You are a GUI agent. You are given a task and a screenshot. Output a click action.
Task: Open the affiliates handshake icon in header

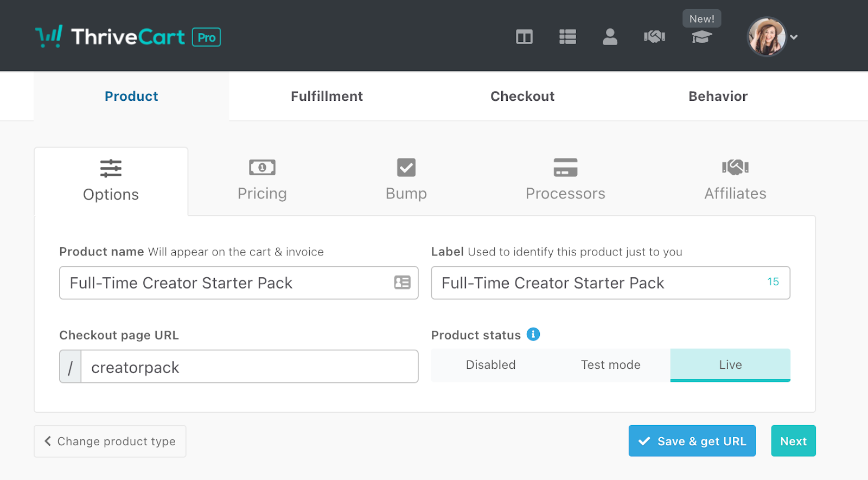(654, 37)
